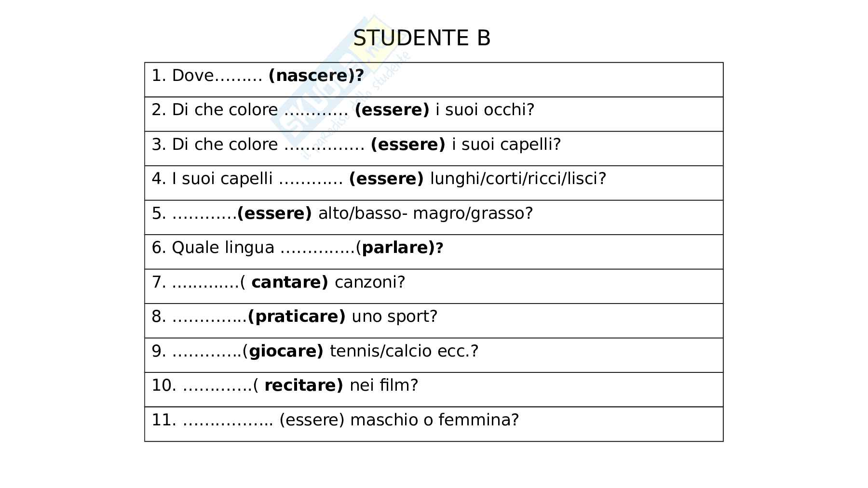Viewport: 868px width, 488px height.
Task: Click the word 'canzoni?' in row 7
Action: pos(370,282)
